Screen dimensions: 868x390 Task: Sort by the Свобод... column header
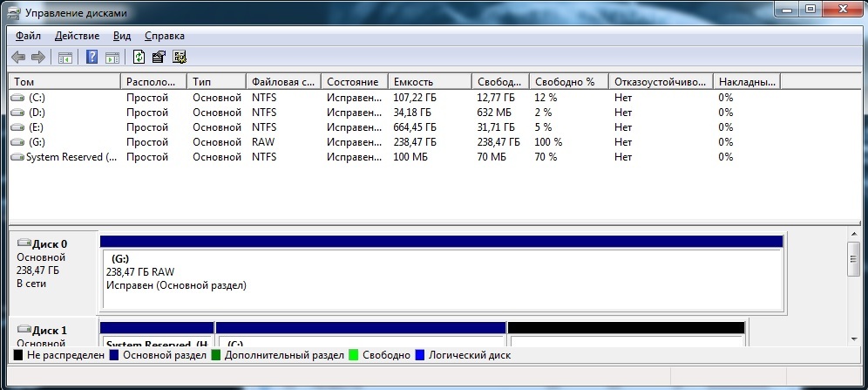[500, 81]
